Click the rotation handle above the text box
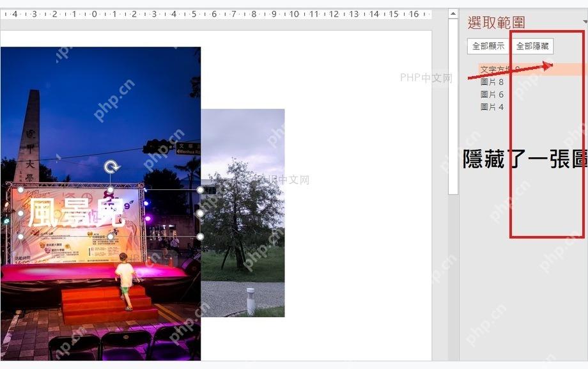This screenshot has width=588, height=369. coord(111,167)
